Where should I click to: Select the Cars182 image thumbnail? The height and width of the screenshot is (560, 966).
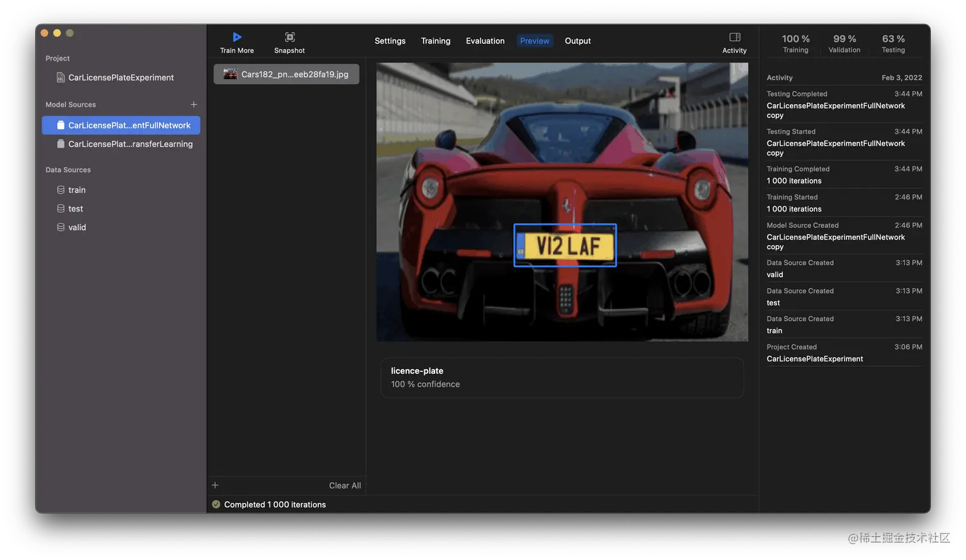[286, 73]
